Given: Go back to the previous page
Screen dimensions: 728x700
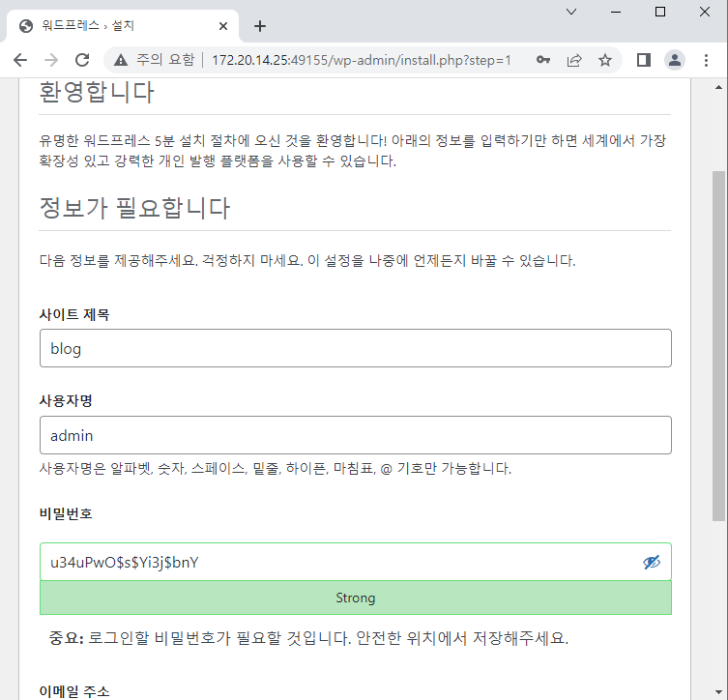Looking at the screenshot, I should click(x=20, y=60).
